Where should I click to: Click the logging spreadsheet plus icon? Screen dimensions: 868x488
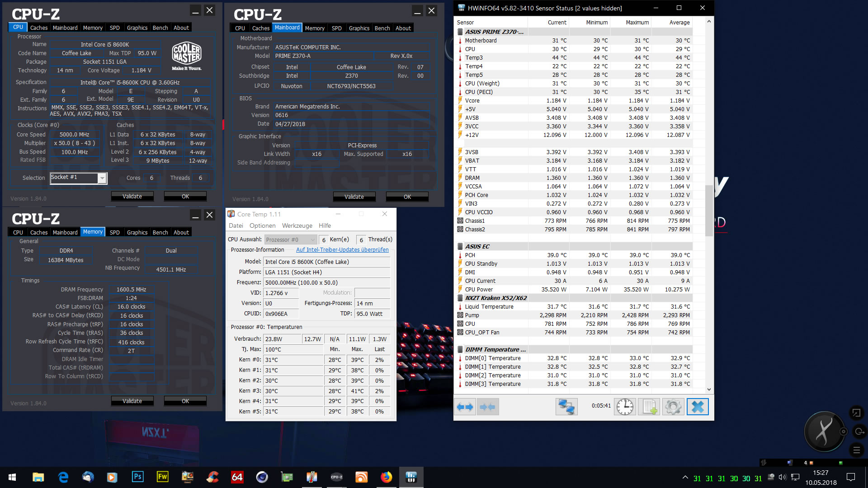(x=649, y=407)
